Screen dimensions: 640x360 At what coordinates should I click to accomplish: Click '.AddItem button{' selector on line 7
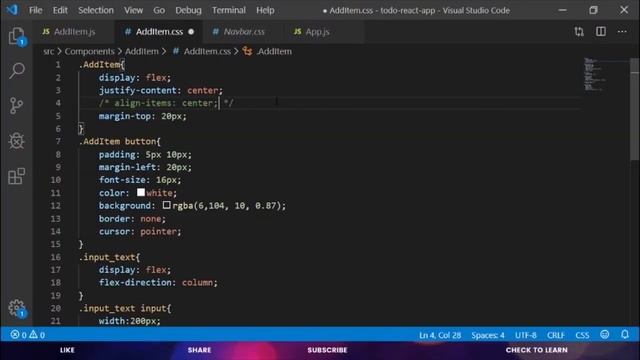tap(120, 142)
